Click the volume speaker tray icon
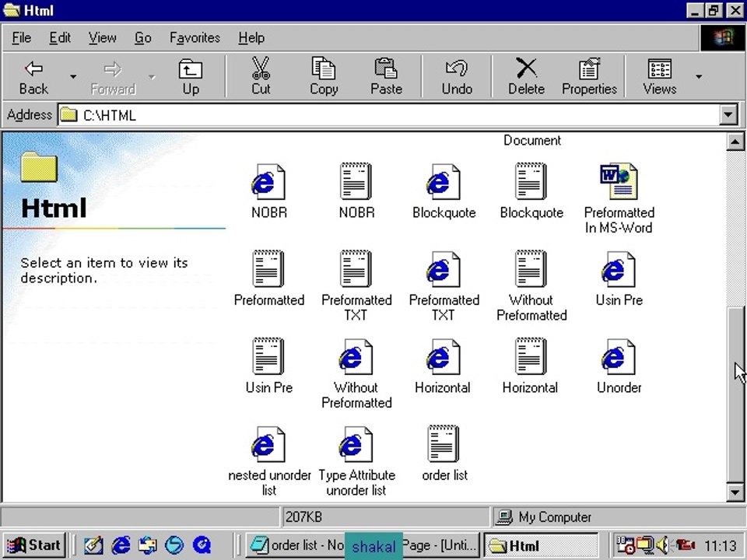This screenshot has height=560, width=747. point(663,545)
